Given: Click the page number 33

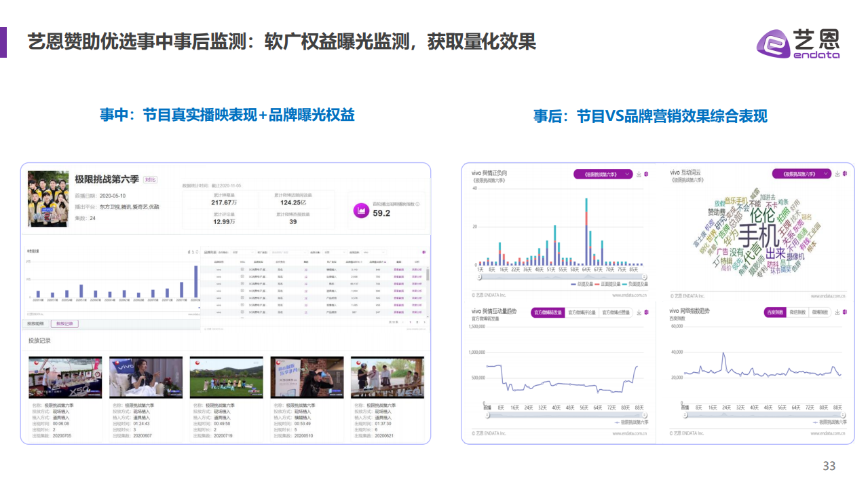Looking at the screenshot, I should [x=829, y=466].
